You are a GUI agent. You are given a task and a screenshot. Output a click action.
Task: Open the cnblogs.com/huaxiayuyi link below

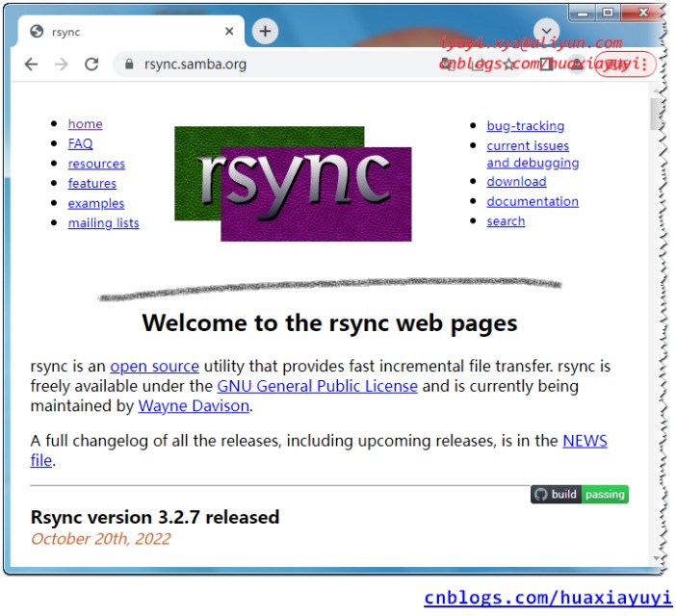pyautogui.click(x=548, y=598)
